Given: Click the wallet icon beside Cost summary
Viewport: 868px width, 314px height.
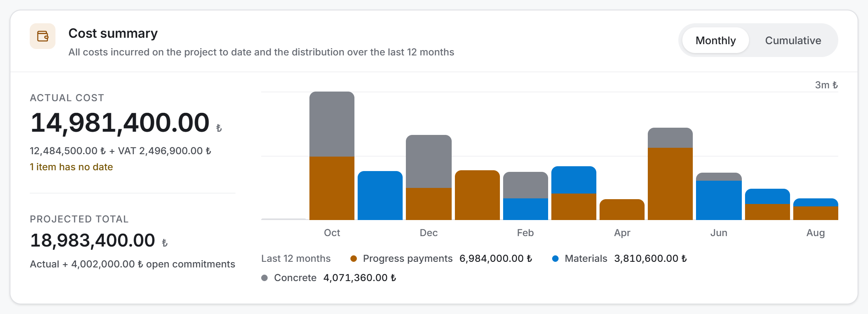Looking at the screenshot, I should pyautogui.click(x=43, y=36).
